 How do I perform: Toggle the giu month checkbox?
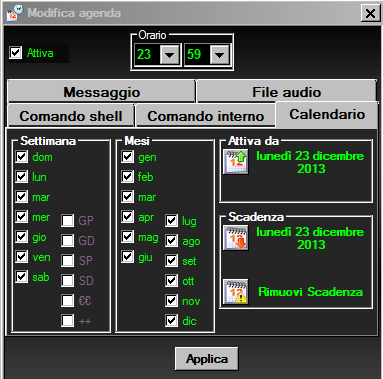(x=128, y=257)
